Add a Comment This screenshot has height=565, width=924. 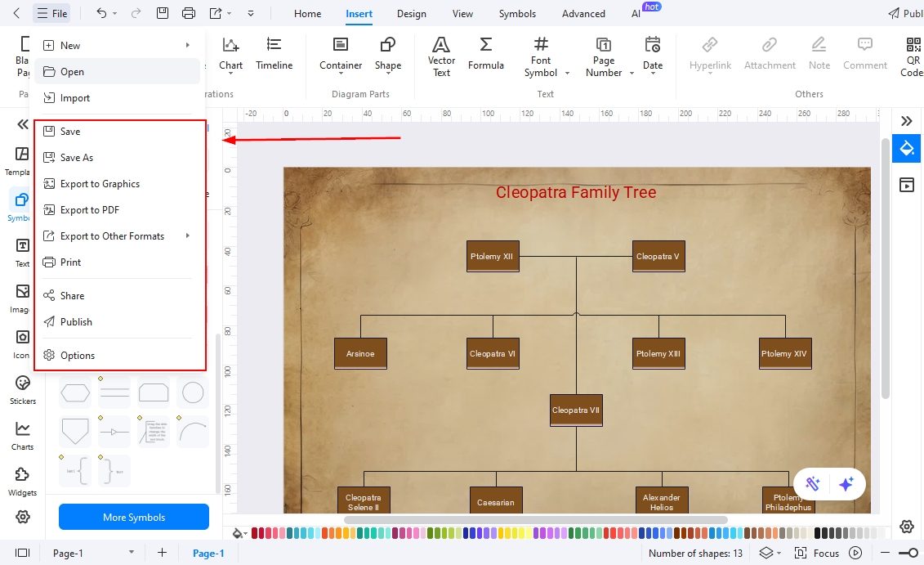(864, 56)
